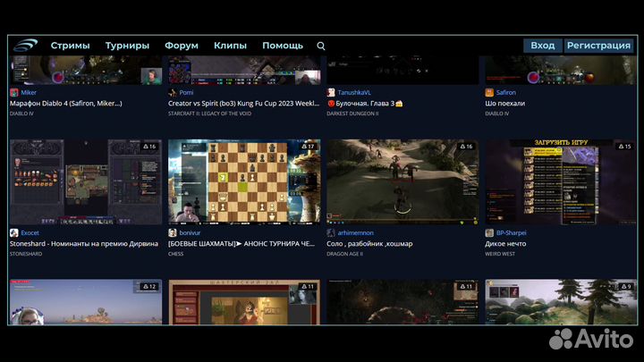Viewport: 644px width, 362px height.
Task: Open the Stoneshard stream thumbnail
Action: [86, 181]
